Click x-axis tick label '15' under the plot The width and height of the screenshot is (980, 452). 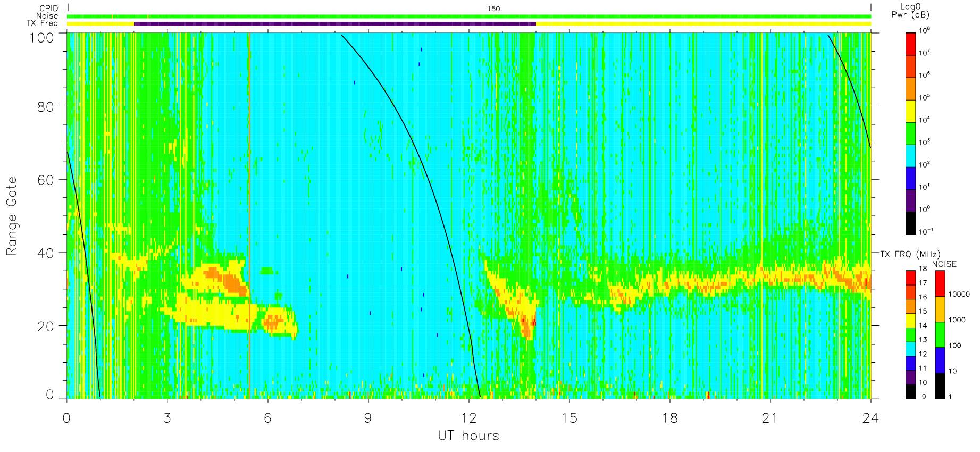tap(569, 418)
